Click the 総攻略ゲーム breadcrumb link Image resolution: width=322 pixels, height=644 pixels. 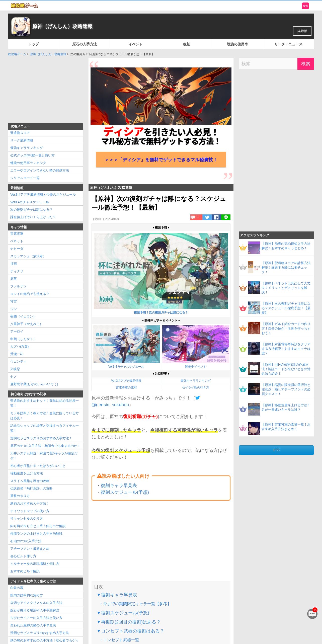(17, 54)
